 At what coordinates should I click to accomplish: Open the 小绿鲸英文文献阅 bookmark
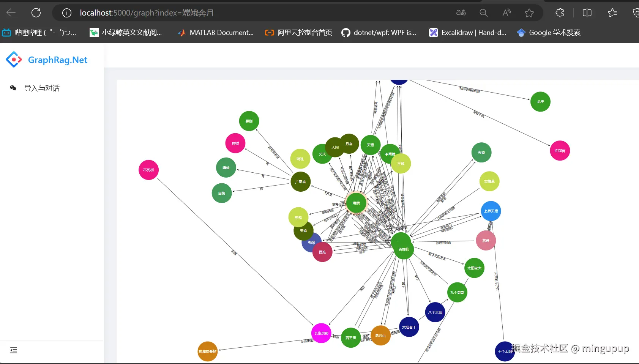[x=126, y=33]
